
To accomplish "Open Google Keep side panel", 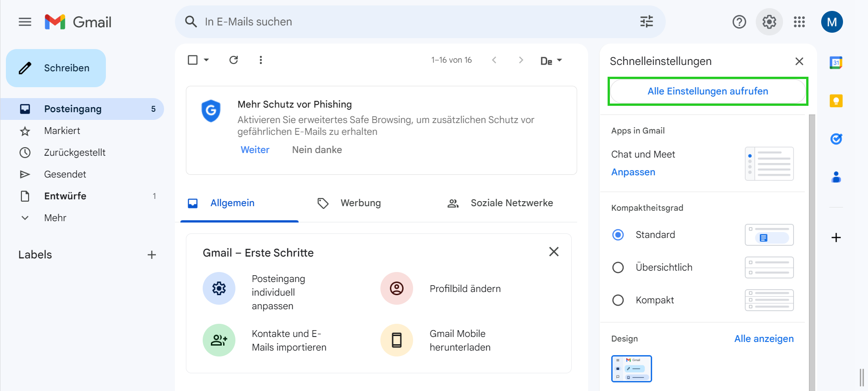I will [x=836, y=100].
